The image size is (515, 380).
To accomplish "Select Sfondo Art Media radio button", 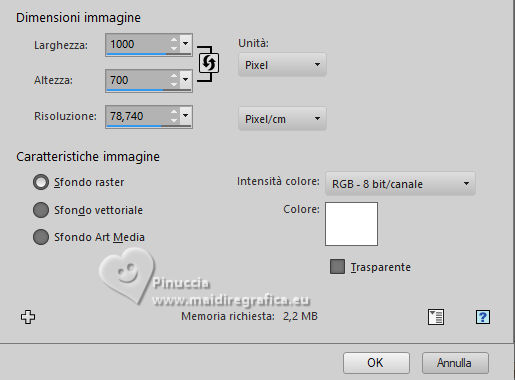I will (x=41, y=237).
